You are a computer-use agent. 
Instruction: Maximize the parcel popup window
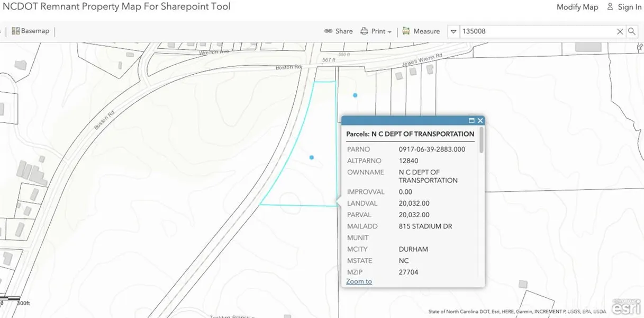(x=471, y=121)
